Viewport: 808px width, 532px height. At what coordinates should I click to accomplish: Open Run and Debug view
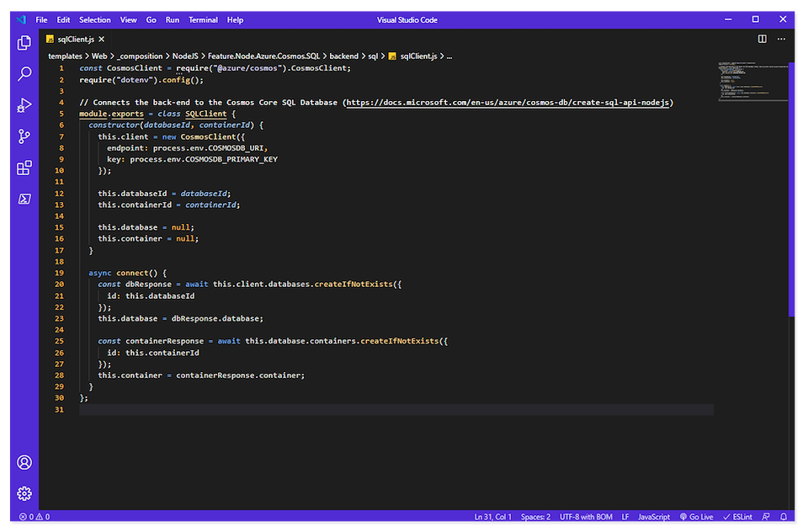coord(24,105)
